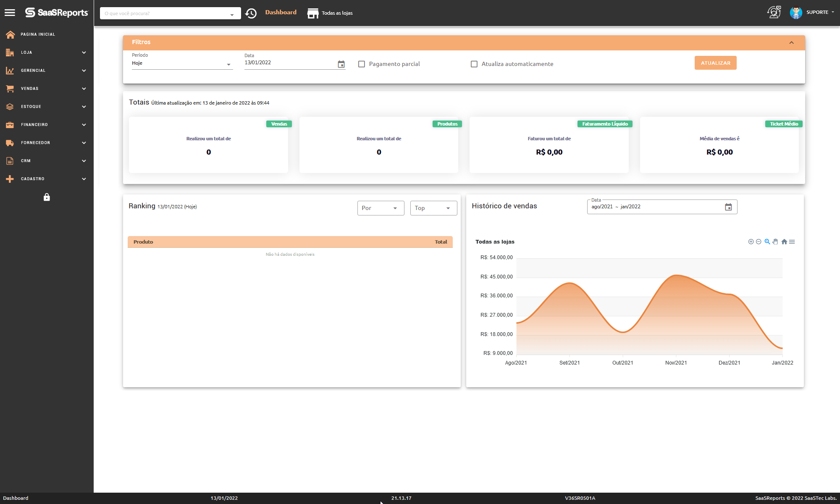Expand the Estoque menu chevron
Image resolution: width=840 pixels, height=504 pixels.
pyautogui.click(x=84, y=107)
